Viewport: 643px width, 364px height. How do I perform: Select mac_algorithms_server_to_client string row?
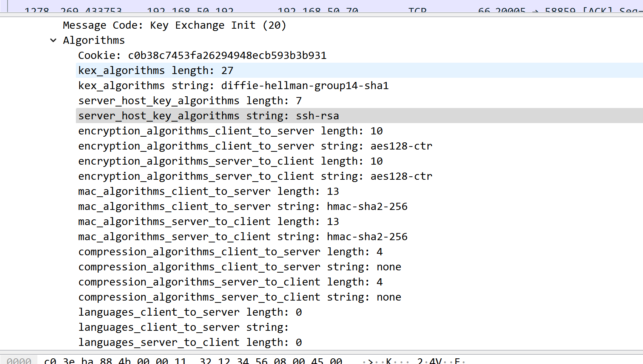(242, 237)
